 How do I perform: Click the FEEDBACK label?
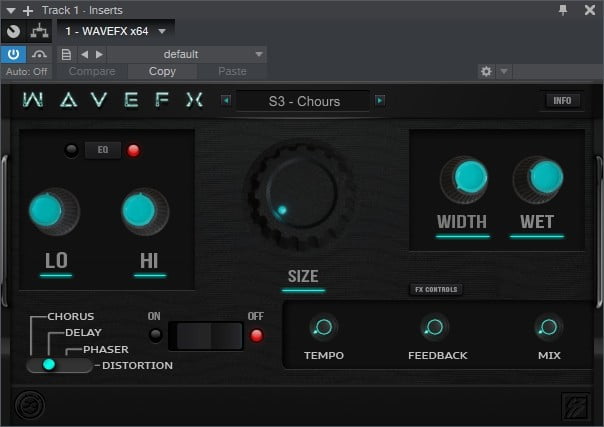coord(438,355)
